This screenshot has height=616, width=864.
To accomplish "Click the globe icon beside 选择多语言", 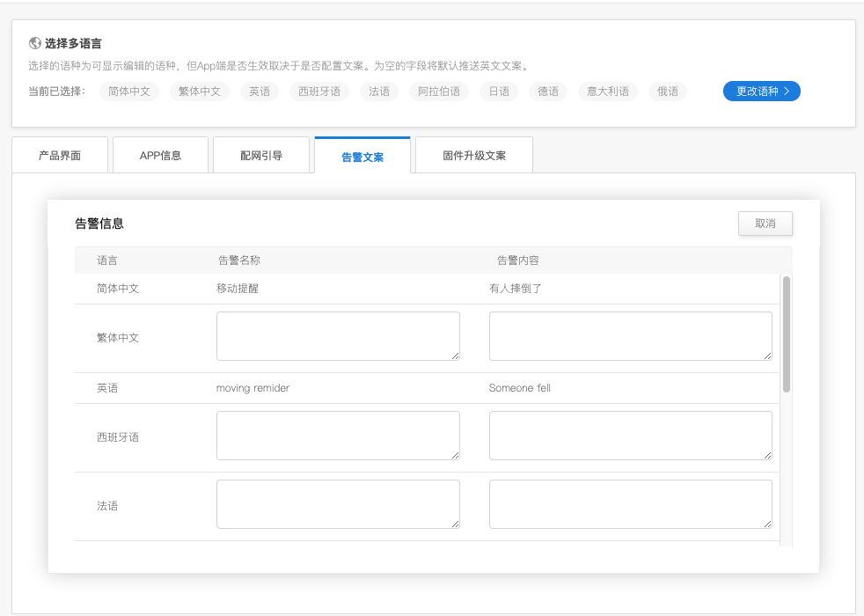I will (x=34, y=43).
